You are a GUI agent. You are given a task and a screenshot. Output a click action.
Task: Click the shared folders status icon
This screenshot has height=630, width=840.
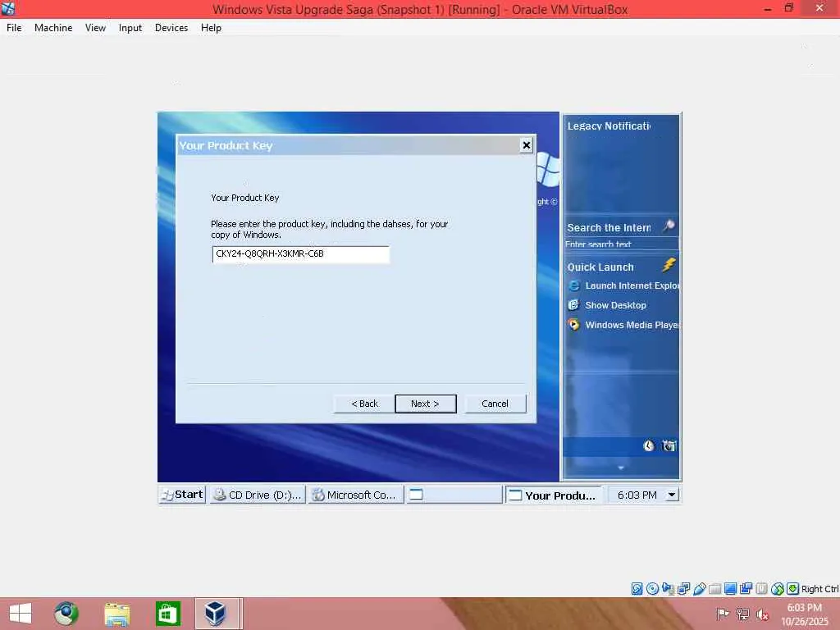[x=714, y=589]
